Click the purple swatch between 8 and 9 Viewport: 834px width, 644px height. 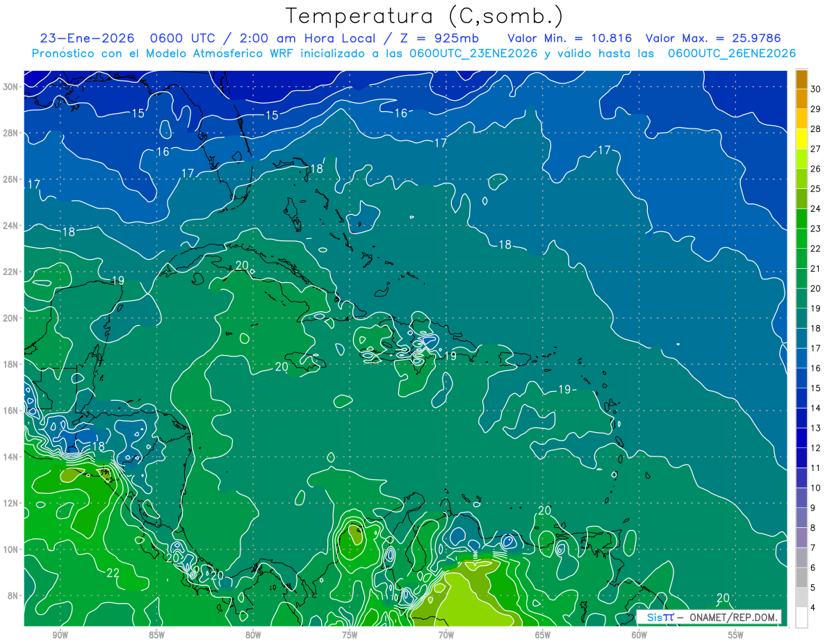[801, 518]
